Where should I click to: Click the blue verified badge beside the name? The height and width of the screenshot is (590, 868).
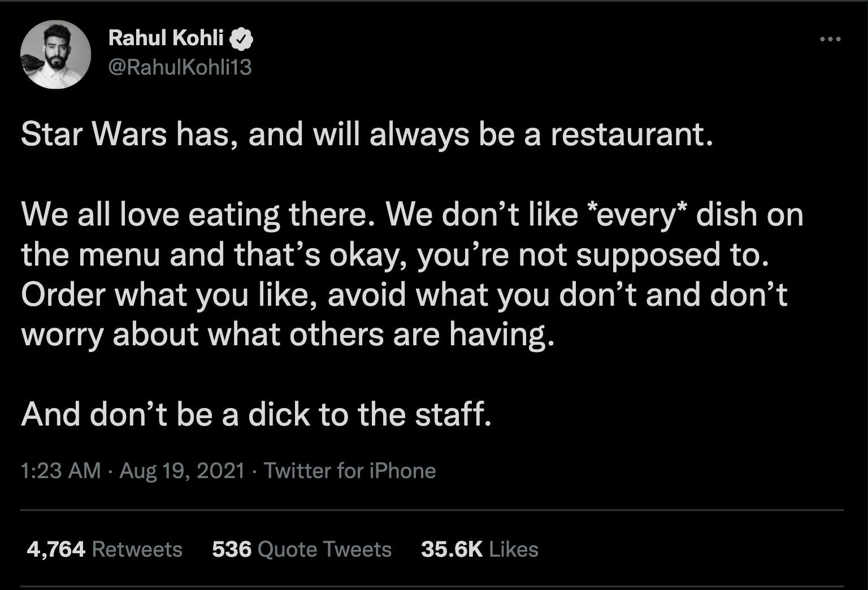click(x=243, y=38)
